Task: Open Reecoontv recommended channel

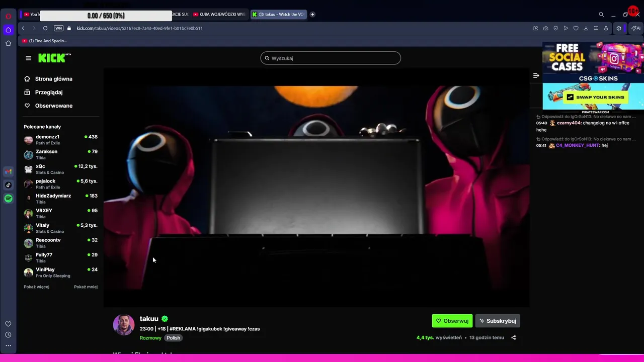Action: coord(60,243)
